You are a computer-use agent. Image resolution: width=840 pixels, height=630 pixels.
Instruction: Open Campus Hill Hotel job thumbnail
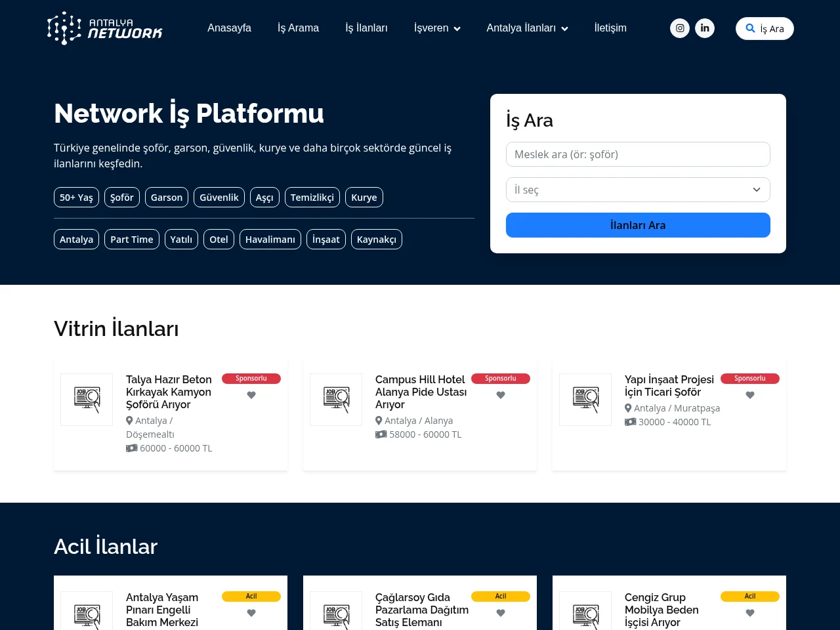point(336,400)
